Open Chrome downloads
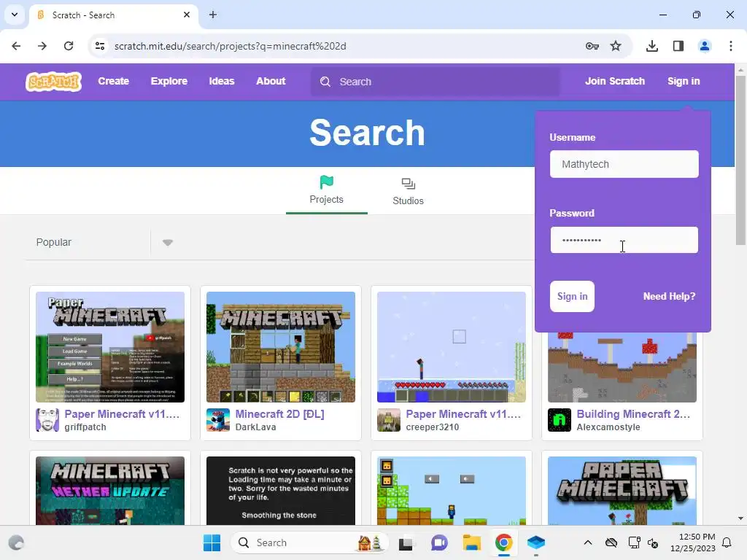 [x=652, y=46]
